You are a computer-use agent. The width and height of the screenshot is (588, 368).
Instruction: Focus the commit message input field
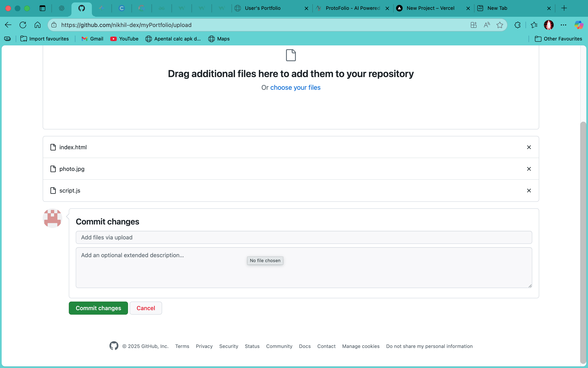304,237
